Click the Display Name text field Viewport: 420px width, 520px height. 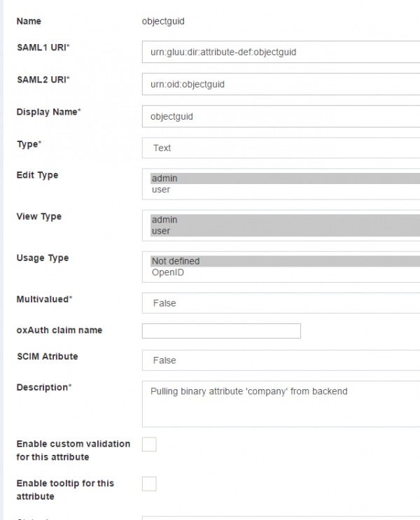tap(280, 116)
